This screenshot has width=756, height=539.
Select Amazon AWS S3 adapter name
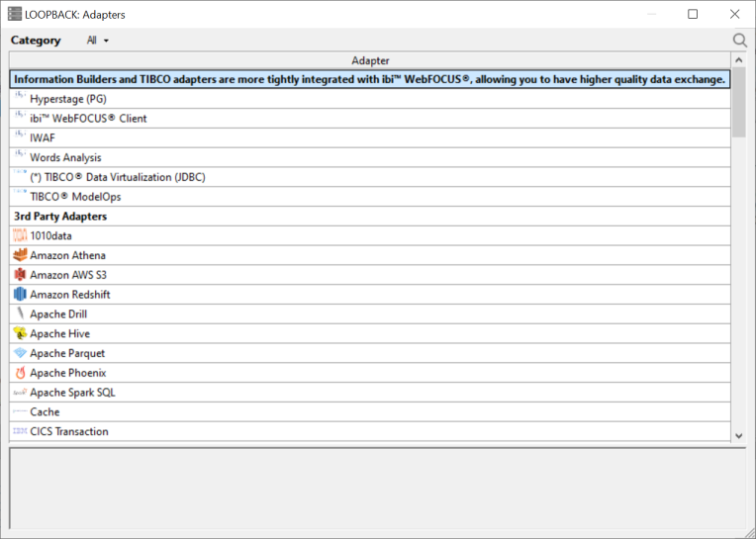pyautogui.click(x=68, y=275)
